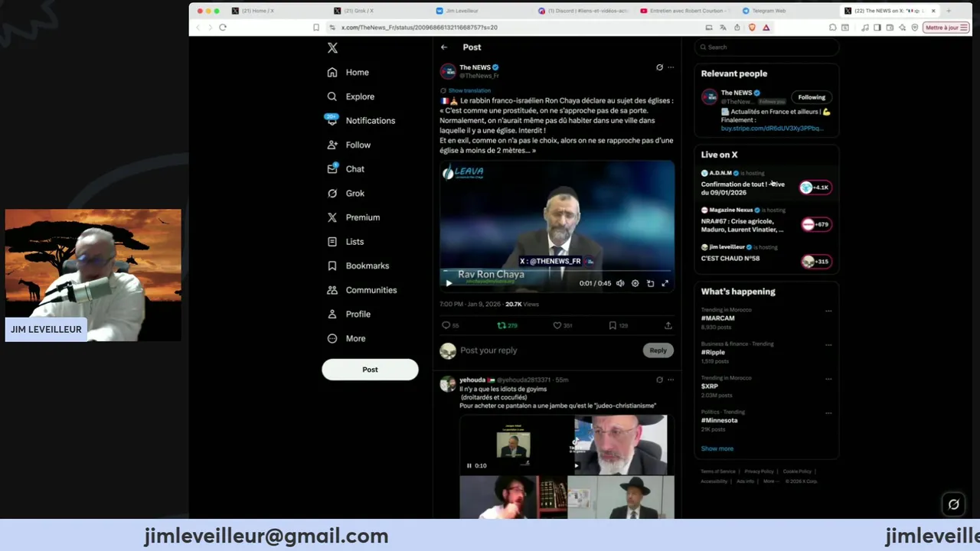Switch to the Grok / X browser tab

point(358,11)
